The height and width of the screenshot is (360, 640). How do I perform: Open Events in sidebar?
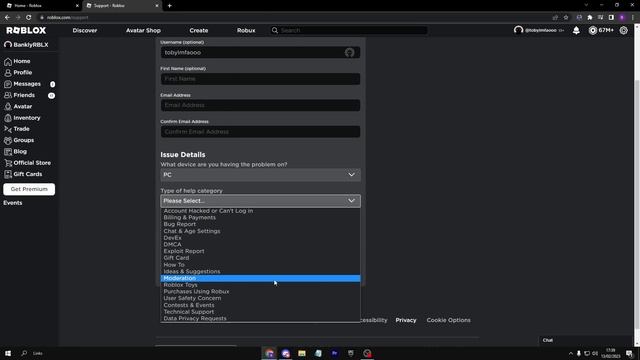coord(13,203)
